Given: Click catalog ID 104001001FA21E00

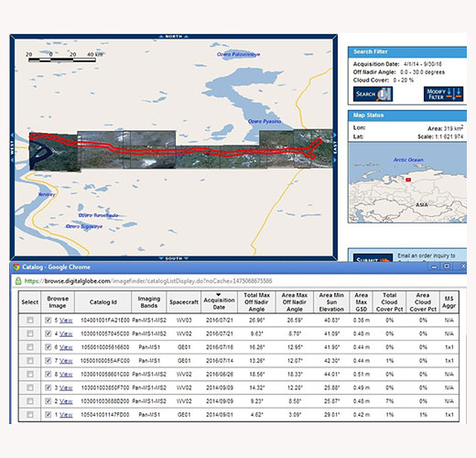Looking at the screenshot, I should click(x=105, y=321).
